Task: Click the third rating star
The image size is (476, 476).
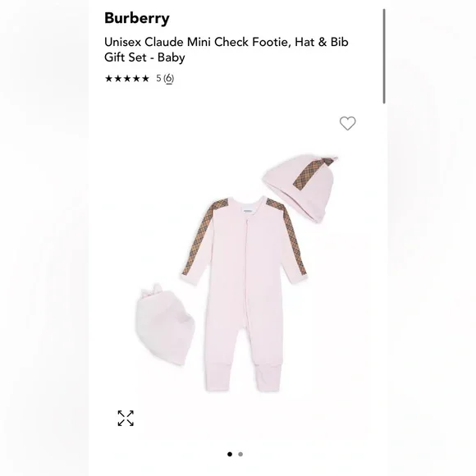Action: (x=127, y=79)
